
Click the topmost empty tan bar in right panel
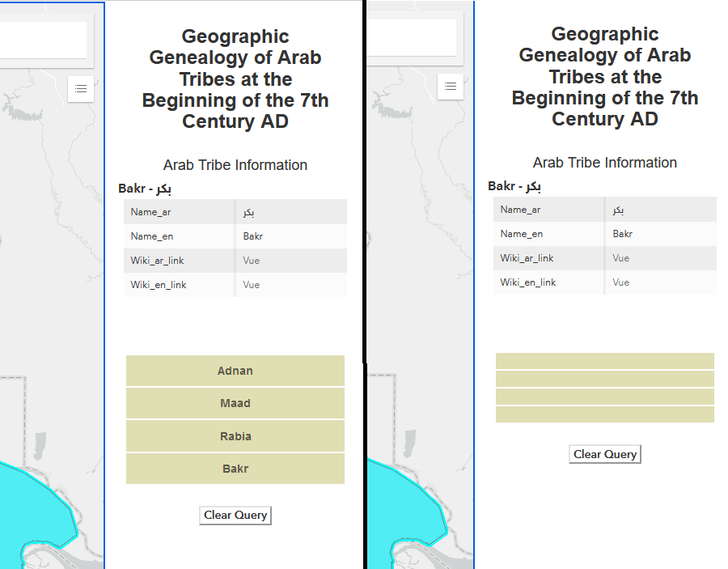pos(605,361)
